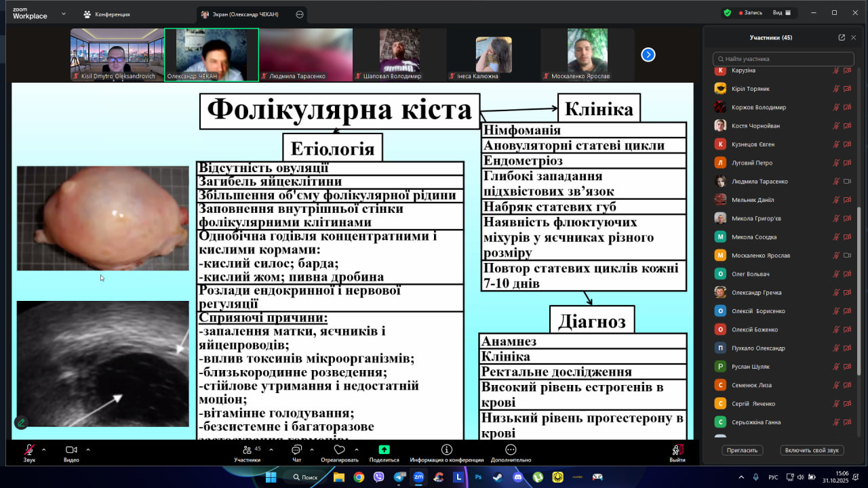Viewport: 868px width, 488px height.
Task: Expand audio options arrow beside Звук
Action: pyautogui.click(x=44, y=449)
